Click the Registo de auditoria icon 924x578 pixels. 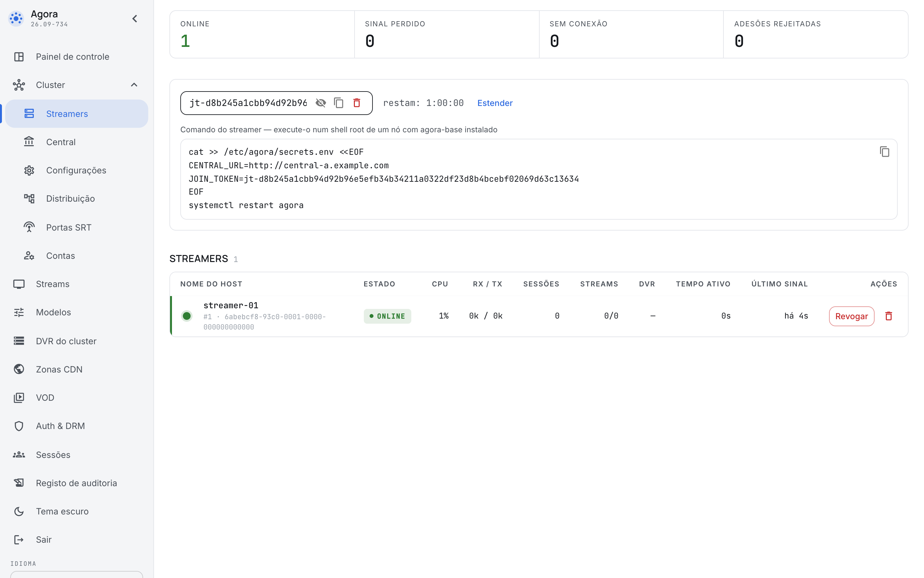[x=19, y=483]
